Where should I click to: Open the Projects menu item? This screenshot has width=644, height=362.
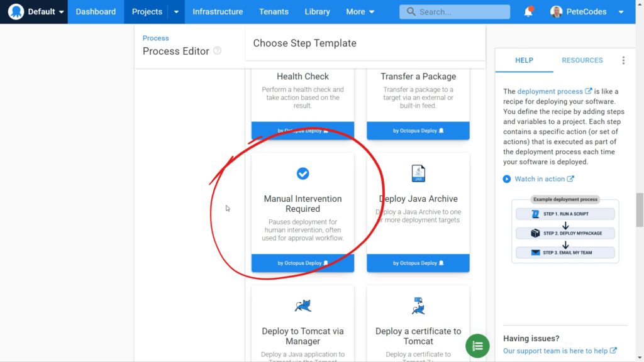(x=147, y=11)
